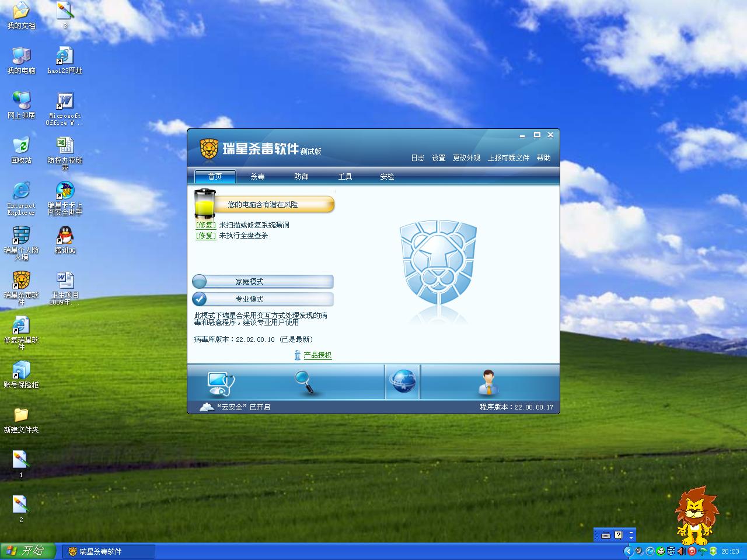Open 我的文档 desktop icon
Image resolution: width=747 pixels, height=560 pixels.
click(x=22, y=16)
